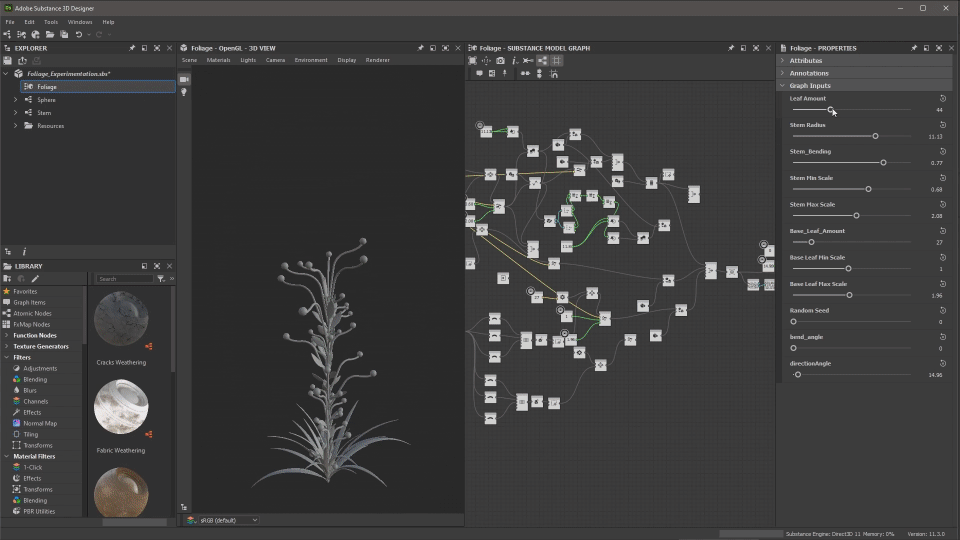Toggle the node connections display button in graph toolbar
The width and height of the screenshot is (960, 540).
click(542, 61)
